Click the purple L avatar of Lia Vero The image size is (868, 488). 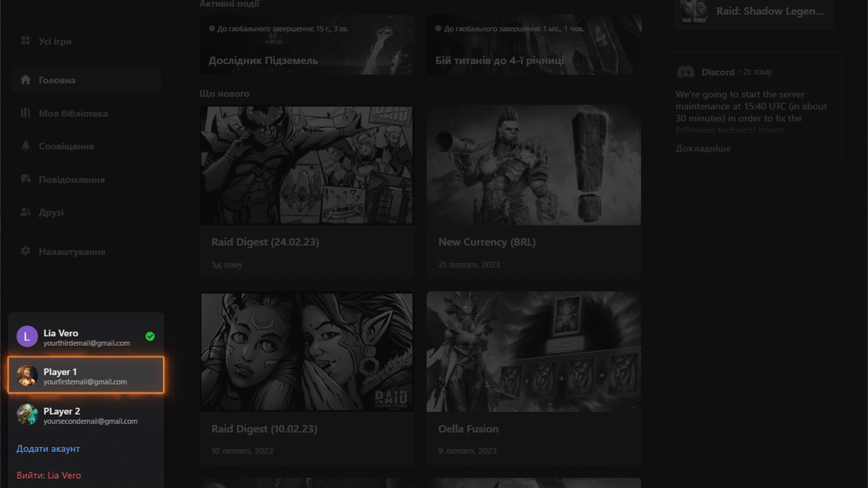pos(27,336)
